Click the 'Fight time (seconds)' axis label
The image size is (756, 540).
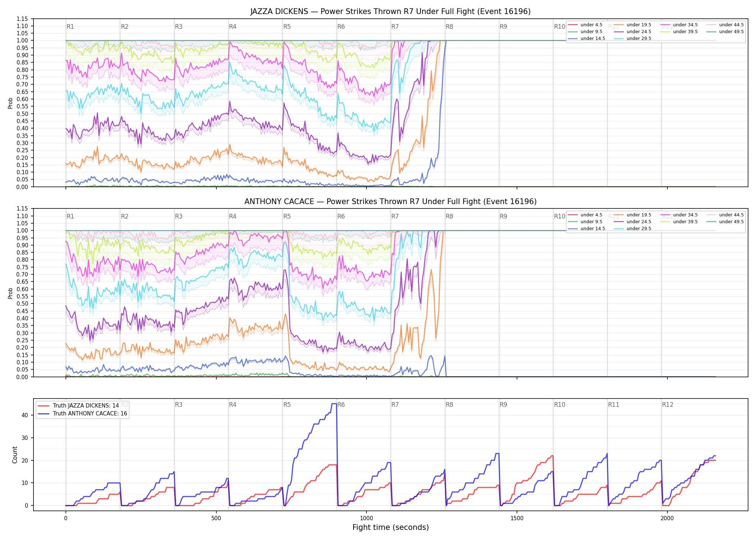pos(391,527)
